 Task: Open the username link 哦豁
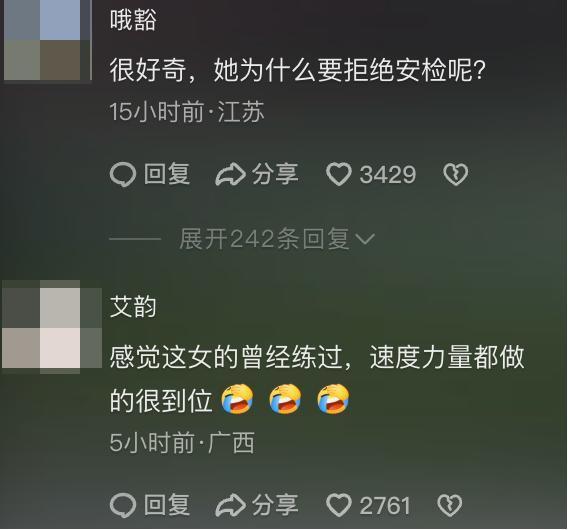[x=133, y=20]
